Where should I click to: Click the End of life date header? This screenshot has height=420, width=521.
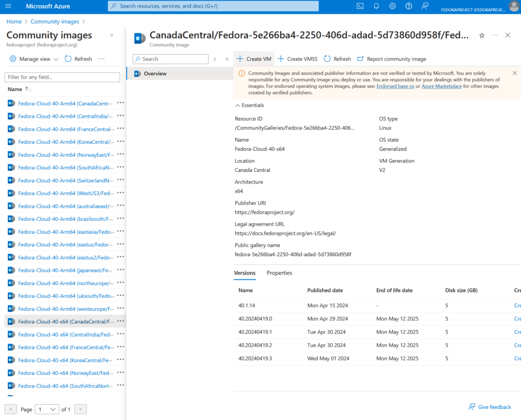(394, 290)
